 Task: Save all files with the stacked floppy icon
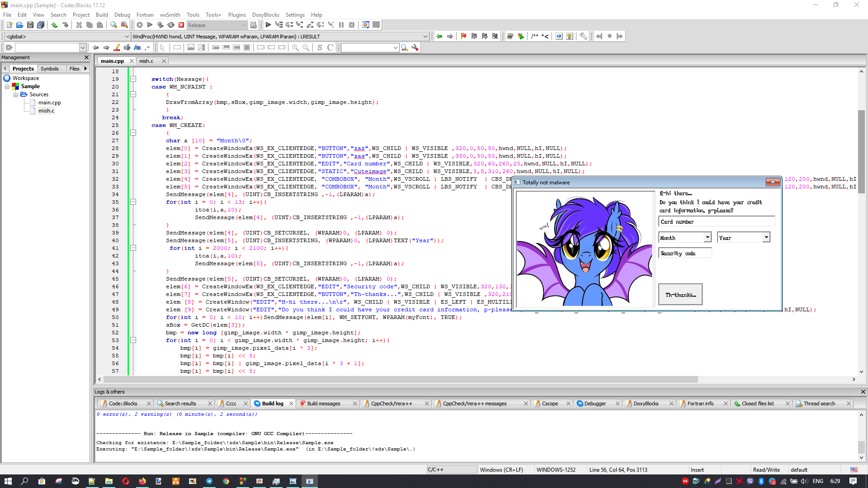click(x=41, y=25)
